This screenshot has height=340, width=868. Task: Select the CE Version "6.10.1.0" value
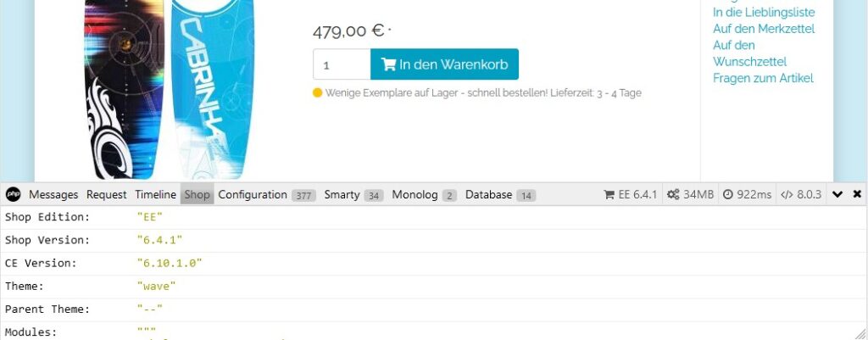pyautogui.click(x=170, y=264)
